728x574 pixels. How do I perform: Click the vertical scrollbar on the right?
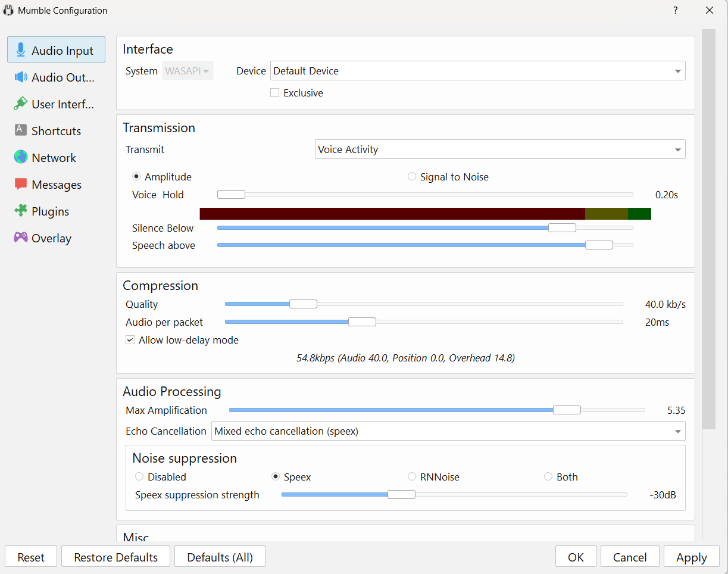pos(708,229)
